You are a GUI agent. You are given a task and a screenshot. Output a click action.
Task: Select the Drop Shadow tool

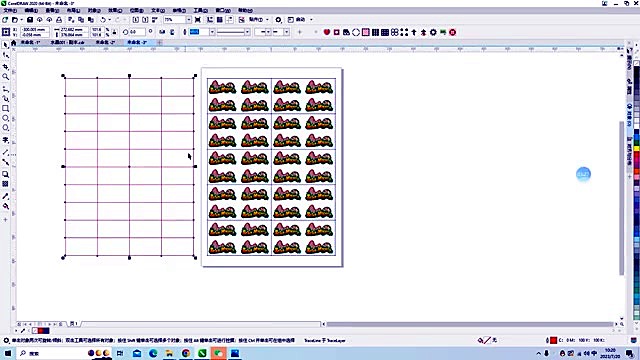pos(5,174)
